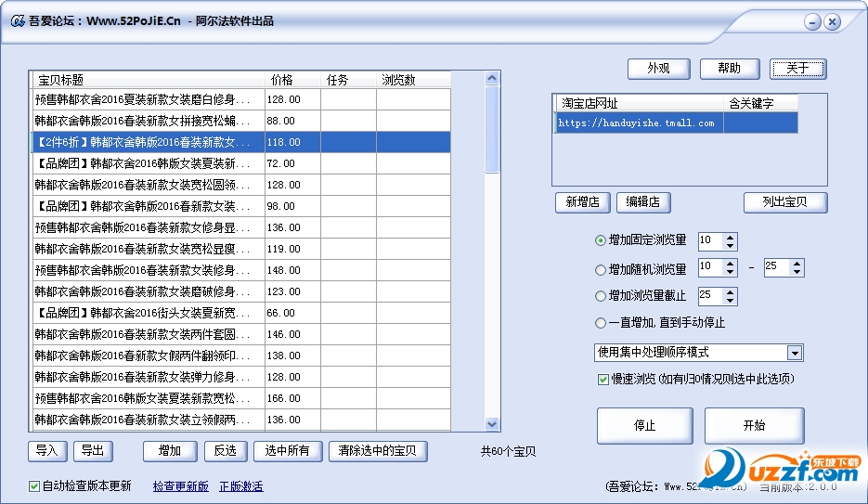Click the 增加 add button below the list

point(170,451)
